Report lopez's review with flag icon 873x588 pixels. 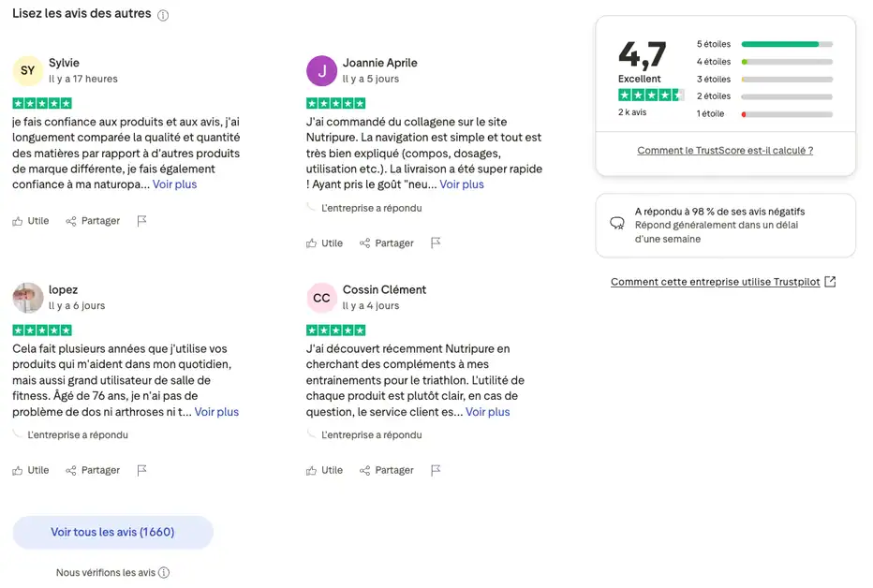(x=142, y=470)
